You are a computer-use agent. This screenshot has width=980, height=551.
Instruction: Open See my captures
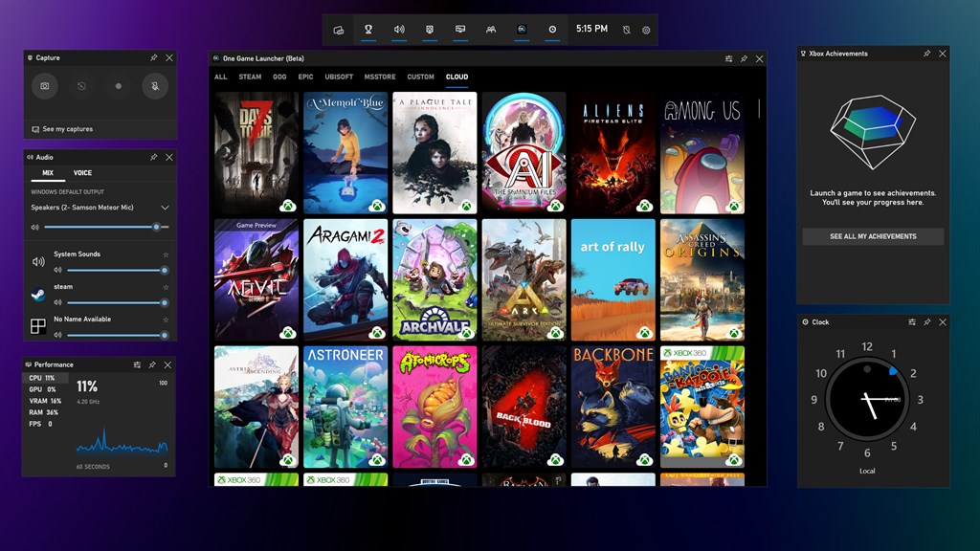click(x=62, y=129)
